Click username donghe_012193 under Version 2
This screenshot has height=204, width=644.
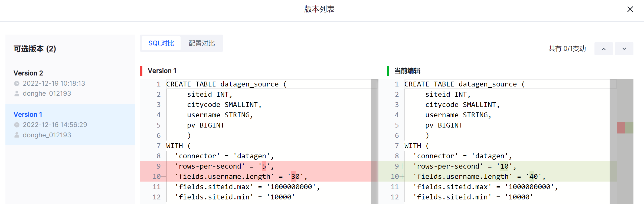click(47, 93)
